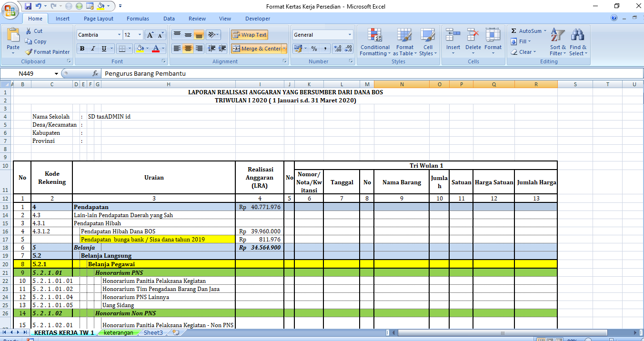Viewport: 644px width, 341px height.
Task: Toggle Wrap Text on the cell
Action: tap(249, 35)
